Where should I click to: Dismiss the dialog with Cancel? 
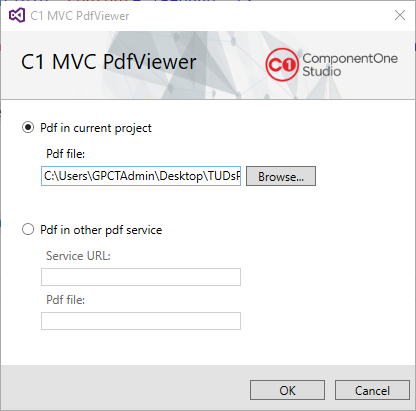[x=372, y=390]
